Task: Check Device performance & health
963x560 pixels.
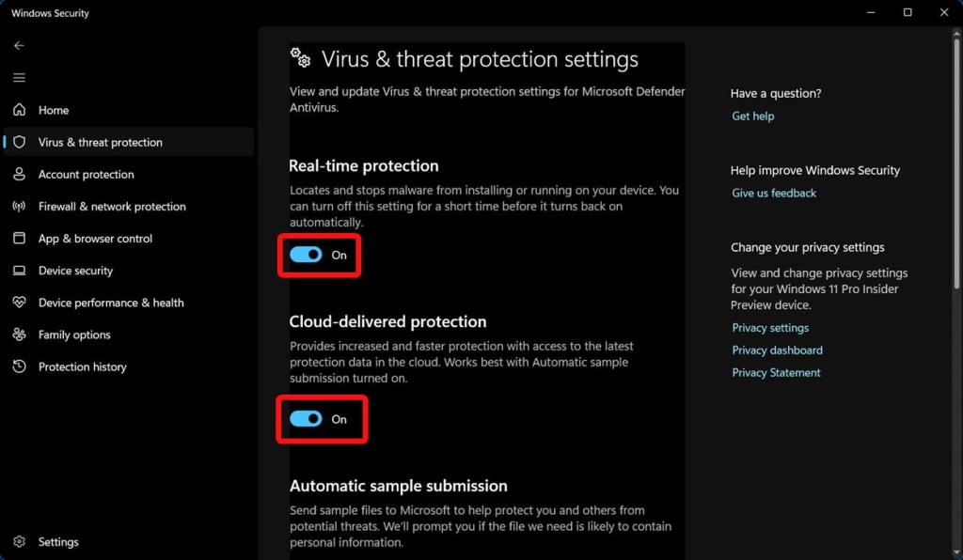Action: [x=110, y=302]
